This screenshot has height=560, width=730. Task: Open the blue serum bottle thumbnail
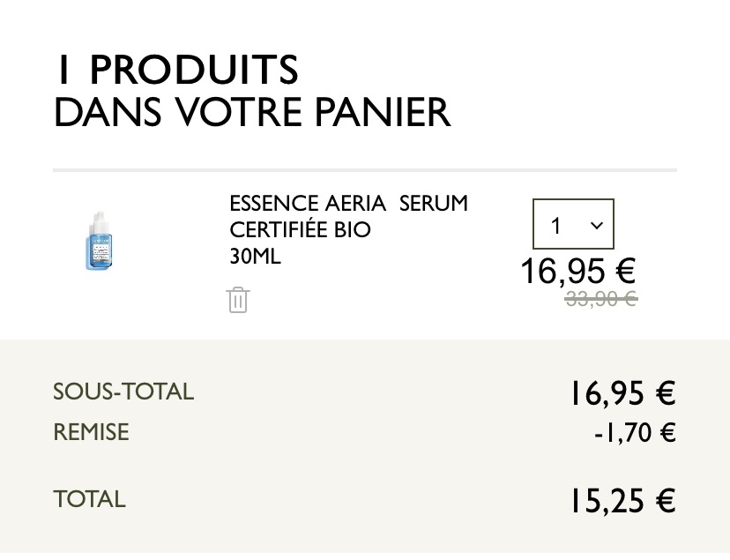[x=99, y=241]
